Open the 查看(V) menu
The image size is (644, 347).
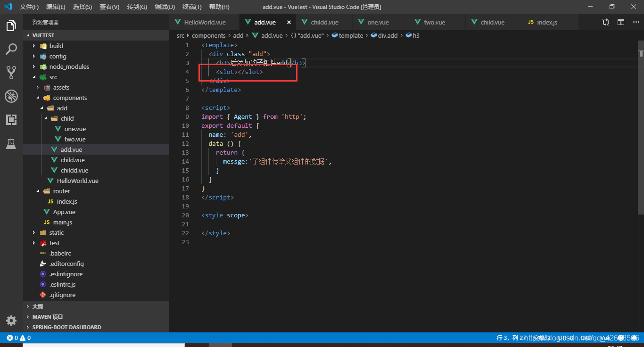pos(109,7)
